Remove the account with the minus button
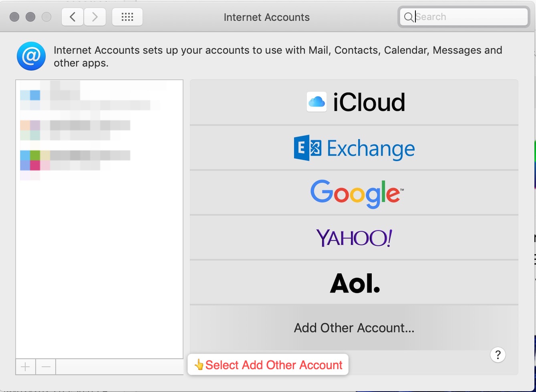The image size is (536, 392). (46, 367)
